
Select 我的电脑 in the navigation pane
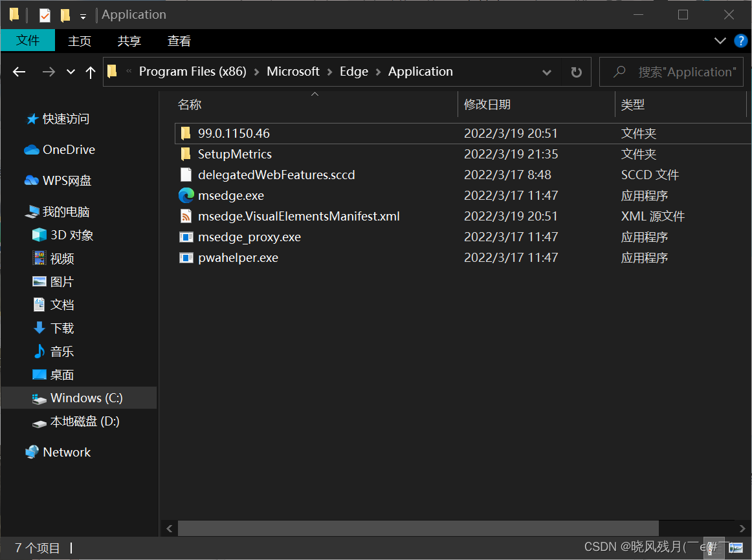[66, 211]
